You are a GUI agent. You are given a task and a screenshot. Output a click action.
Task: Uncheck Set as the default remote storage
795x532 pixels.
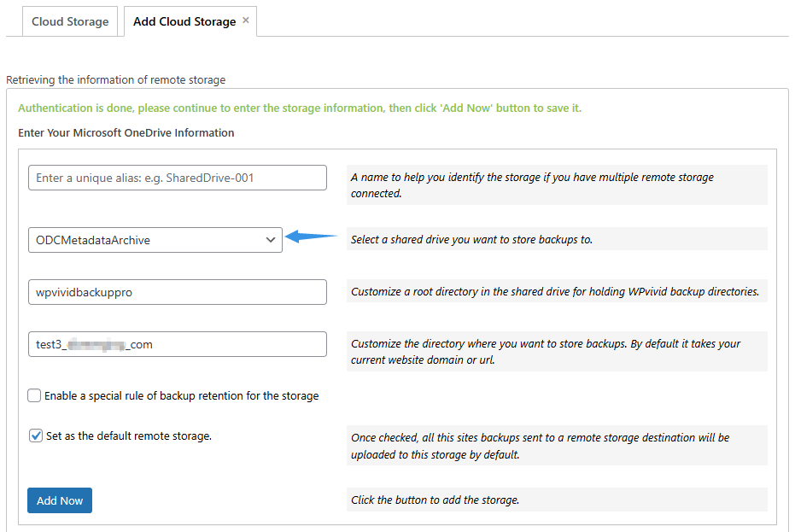pos(35,436)
